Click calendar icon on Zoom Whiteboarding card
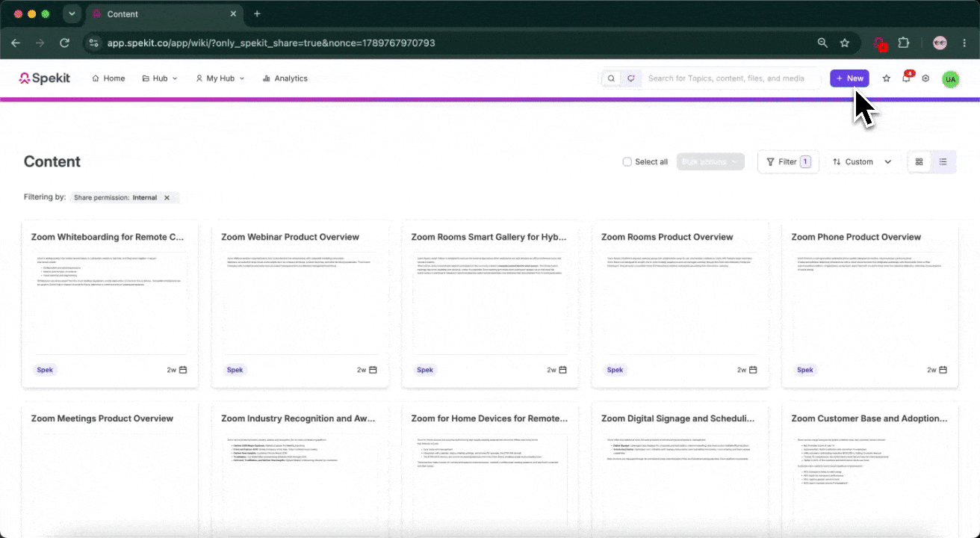The image size is (980, 538). (183, 370)
